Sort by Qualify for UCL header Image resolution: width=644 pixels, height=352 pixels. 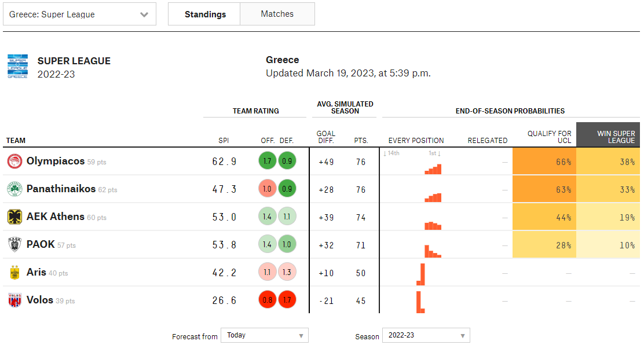(x=549, y=137)
